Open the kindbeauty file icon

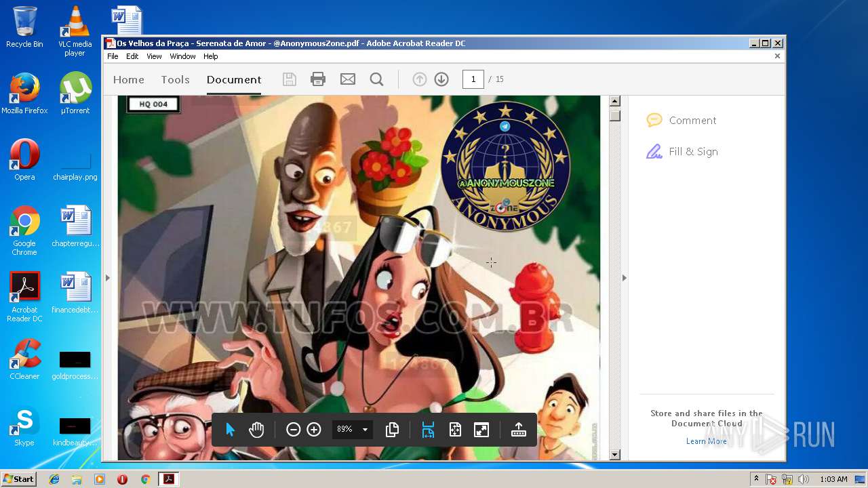tap(75, 431)
